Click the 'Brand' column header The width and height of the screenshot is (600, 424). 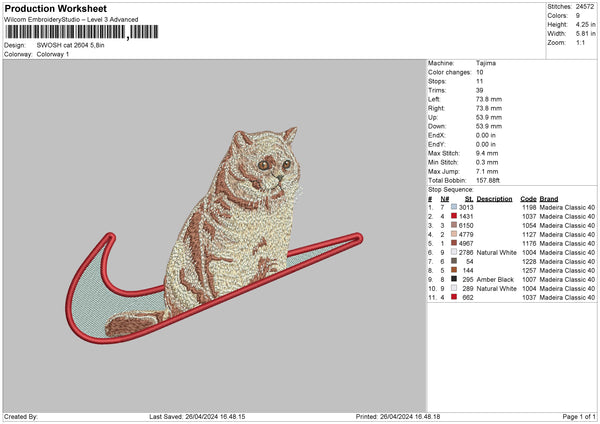tap(549, 199)
